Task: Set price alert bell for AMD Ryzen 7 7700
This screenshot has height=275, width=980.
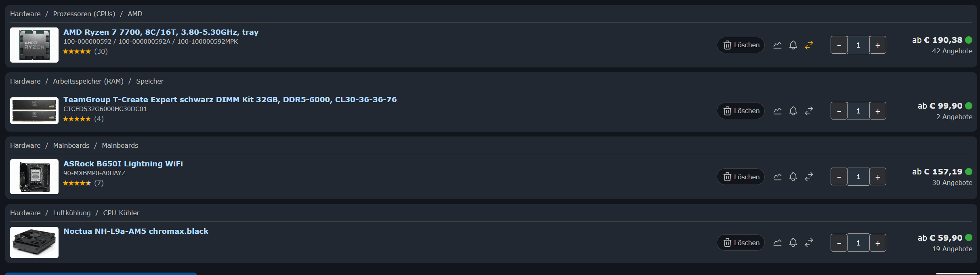Action: tap(793, 45)
